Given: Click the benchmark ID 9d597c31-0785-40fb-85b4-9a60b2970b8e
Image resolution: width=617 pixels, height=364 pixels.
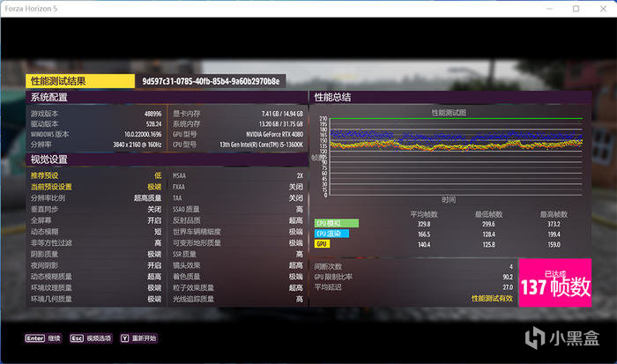Looking at the screenshot, I should pyautogui.click(x=211, y=81).
